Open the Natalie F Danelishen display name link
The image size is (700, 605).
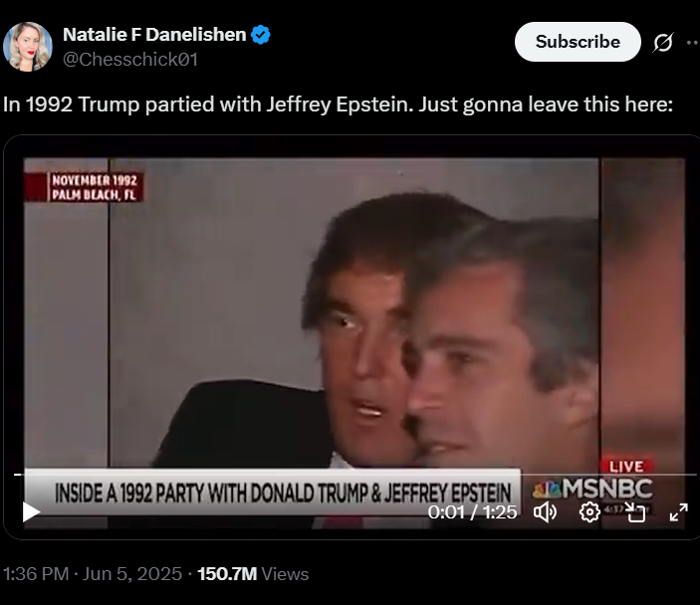coord(154,35)
